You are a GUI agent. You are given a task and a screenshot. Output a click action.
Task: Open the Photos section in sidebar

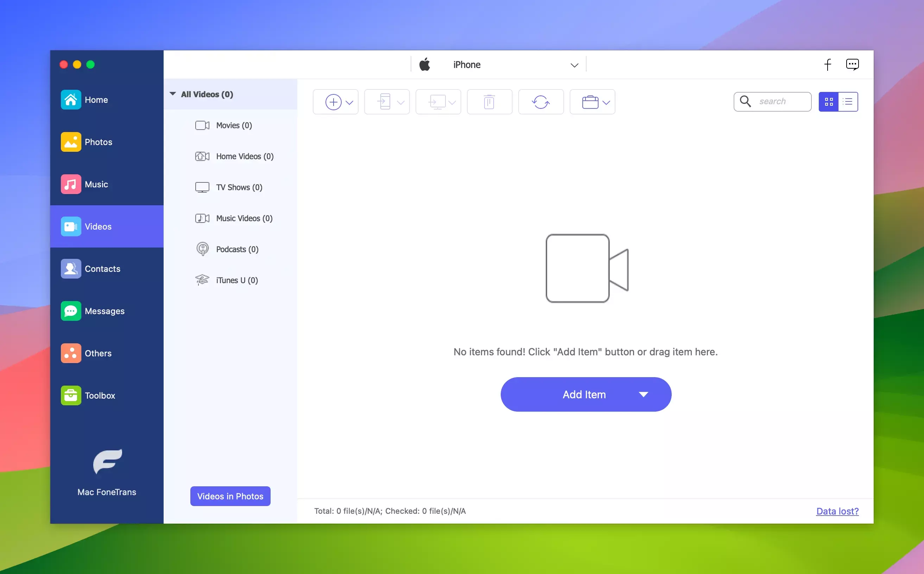[98, 142]
